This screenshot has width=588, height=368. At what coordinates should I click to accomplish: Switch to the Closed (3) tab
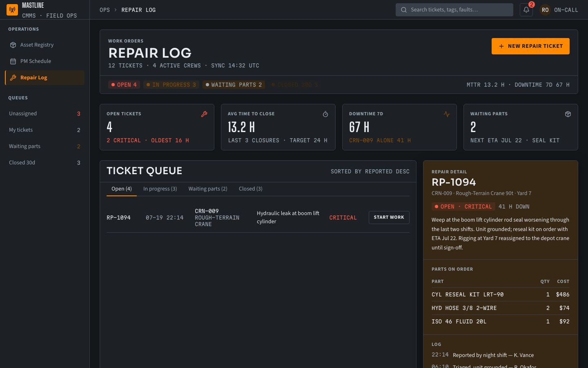point(251,189)
